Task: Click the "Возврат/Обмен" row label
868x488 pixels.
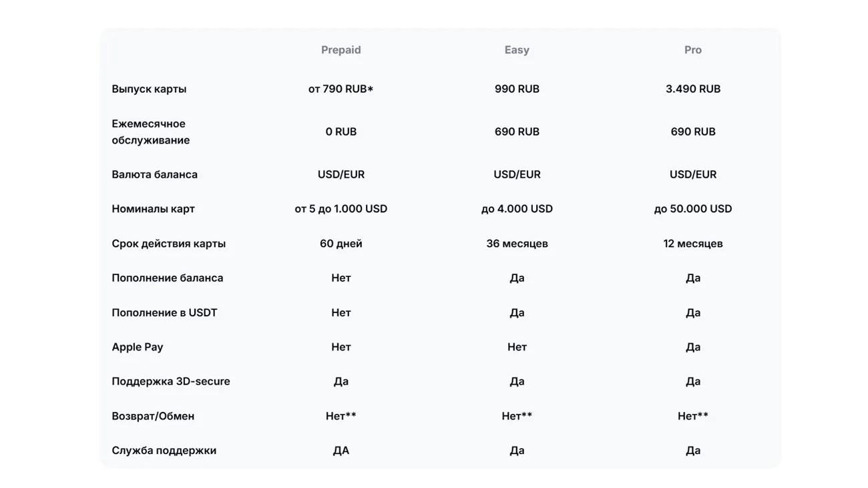Action: [x=153, y=416]
